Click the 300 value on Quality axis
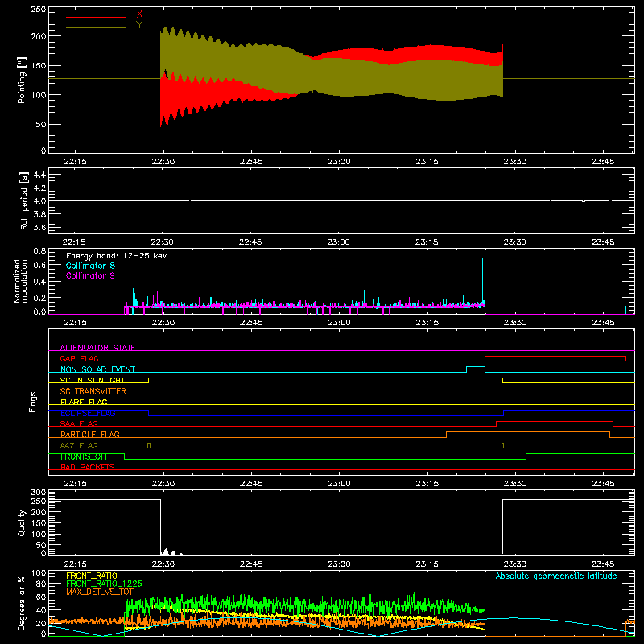This screenshot has width=644, height=644. [39, 493]
